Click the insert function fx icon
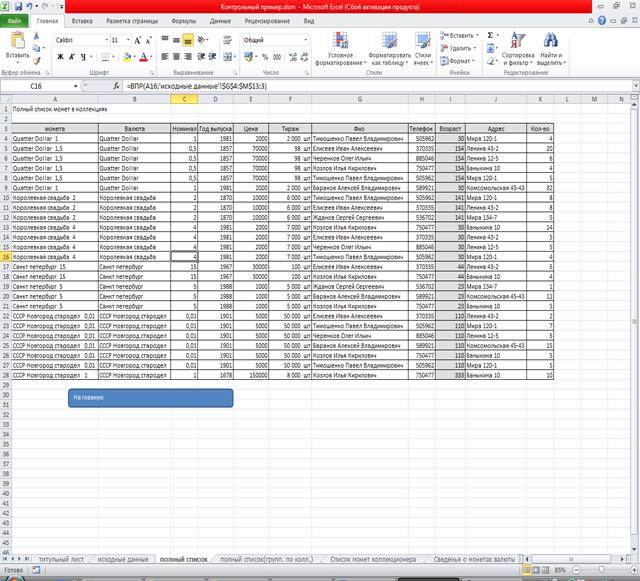 tap(117, 86)
